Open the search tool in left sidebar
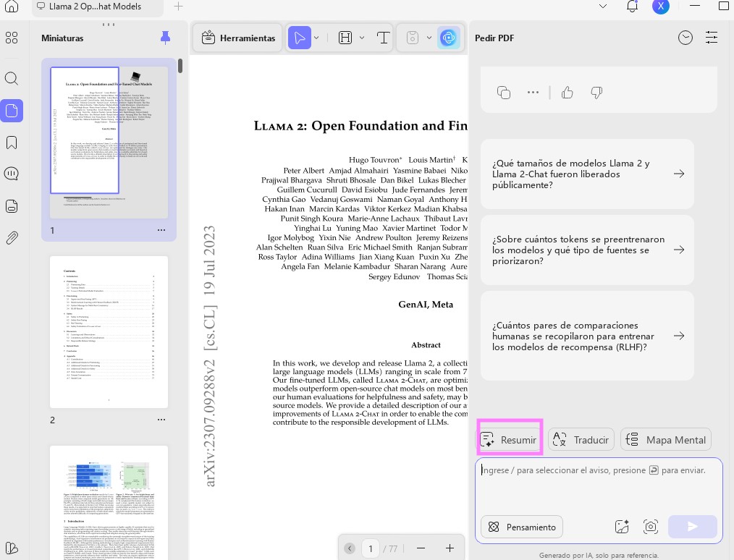The image size is (734, 560). pyautogui.click(x=12, y=79)
